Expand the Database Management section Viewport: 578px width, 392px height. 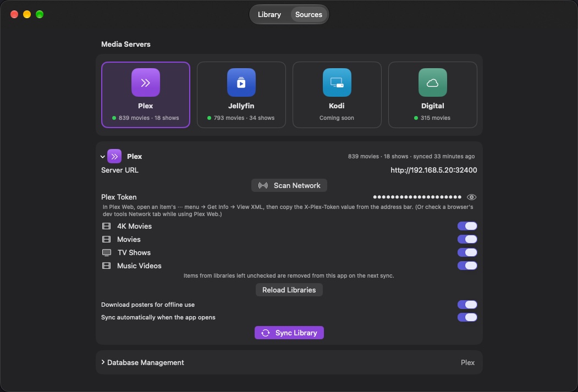[x=103, y=362]
